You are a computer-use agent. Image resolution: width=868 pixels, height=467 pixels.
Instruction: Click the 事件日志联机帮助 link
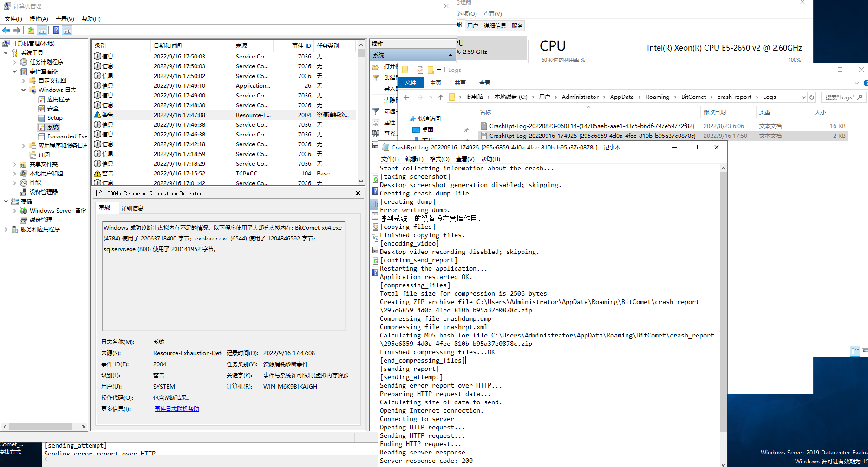click(177, 409)
